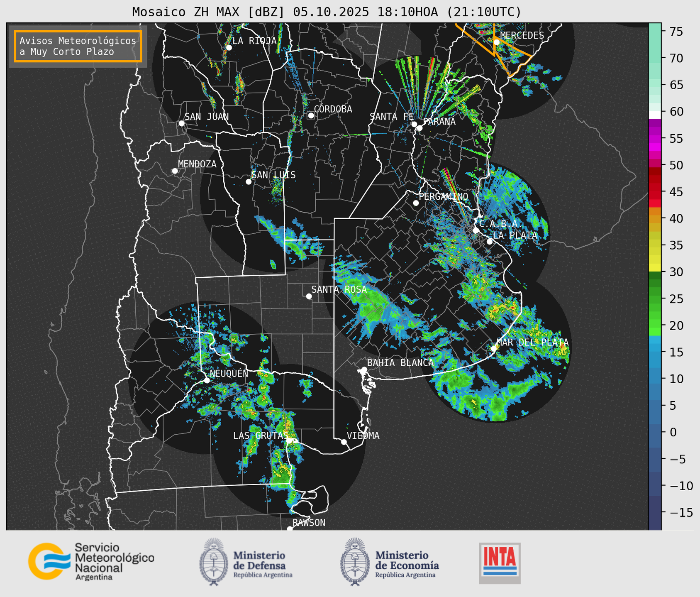Screen dimensions: 700x597
Task: Click the SAN LUIS city marker dot
Action: 249,181
